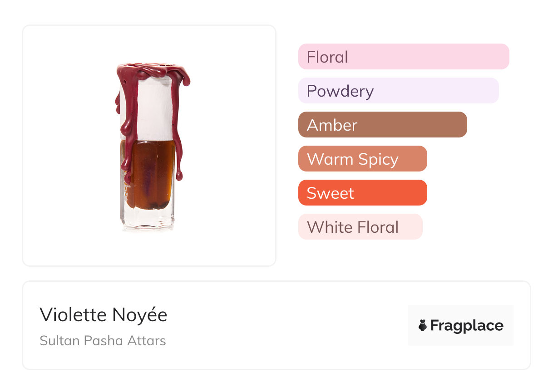The width and height of the screenshot is (553, 392).
Task: Open the Sultan Pasha Attars brand link
Action: (103, 341)
